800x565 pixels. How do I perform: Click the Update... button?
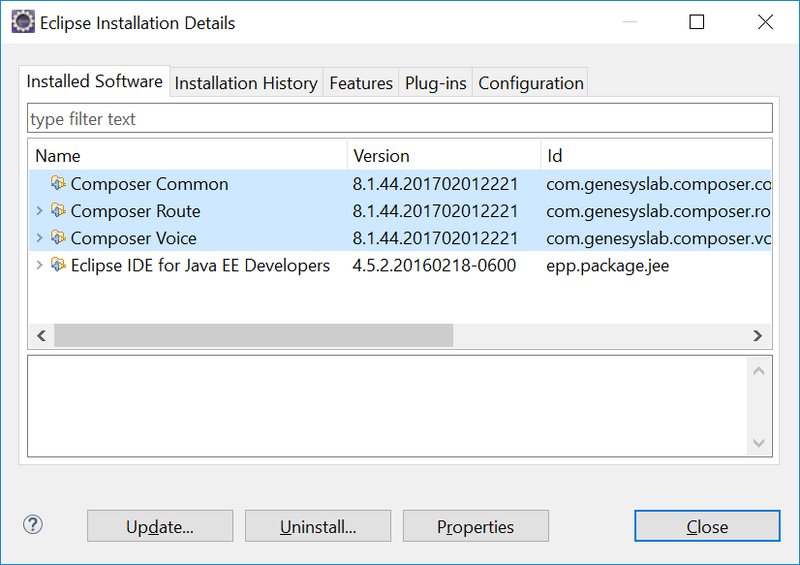[x=160, y=526]
